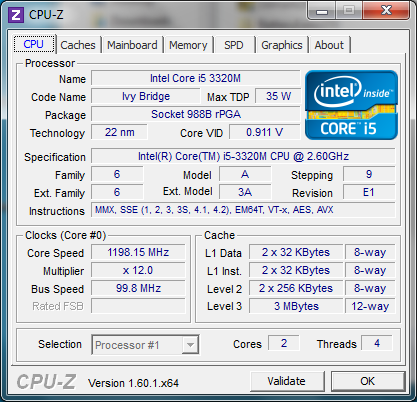Click the L1 Data 8-way associativity value
This screenshot has height=402, width=417.
tap(370, 252)
